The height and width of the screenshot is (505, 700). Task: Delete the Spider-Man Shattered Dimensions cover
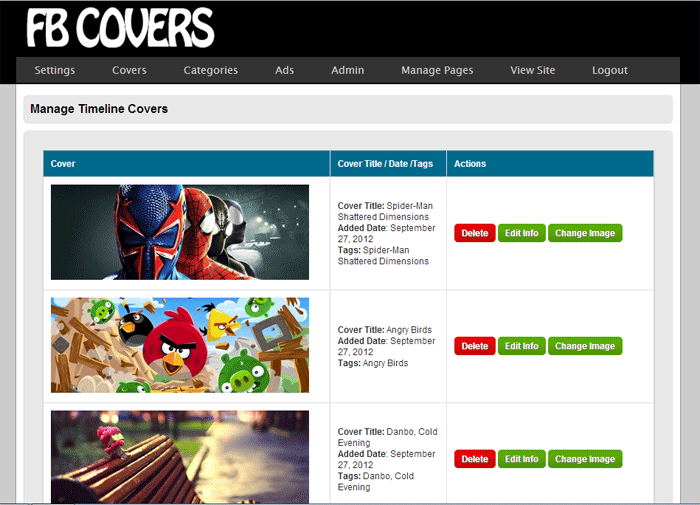[475, 233]
